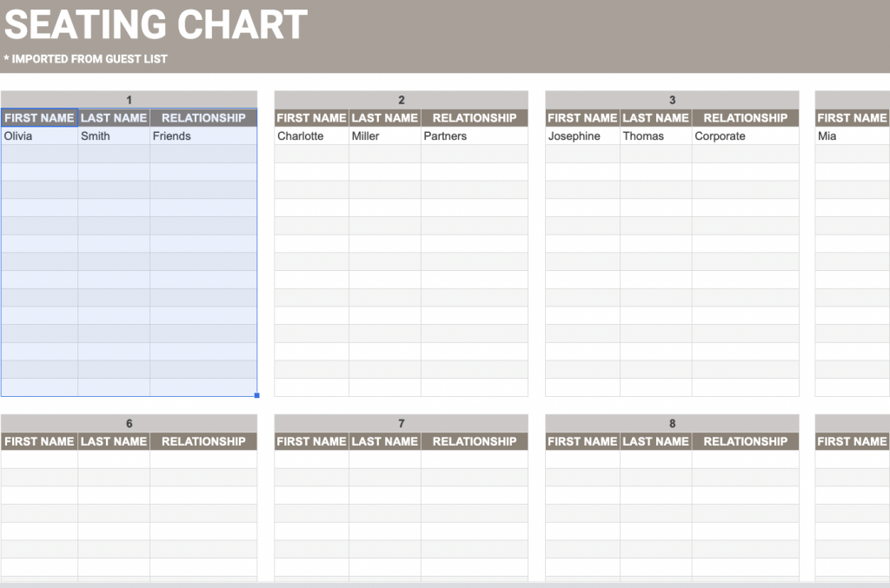890x588 pixels.
Task: Click the RELATIONSHIP header of Table 7
Action: coord(475,441)
